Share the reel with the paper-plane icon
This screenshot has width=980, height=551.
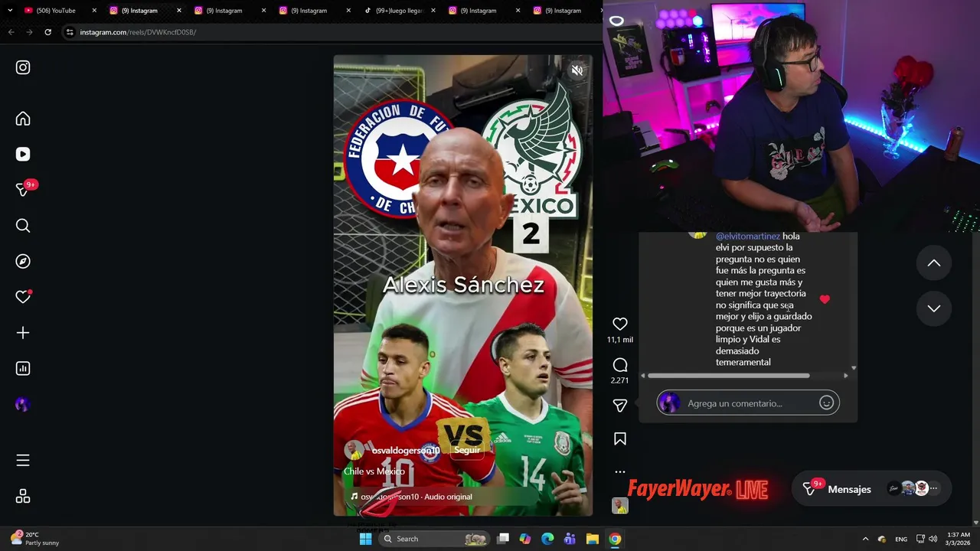point(620,406)
